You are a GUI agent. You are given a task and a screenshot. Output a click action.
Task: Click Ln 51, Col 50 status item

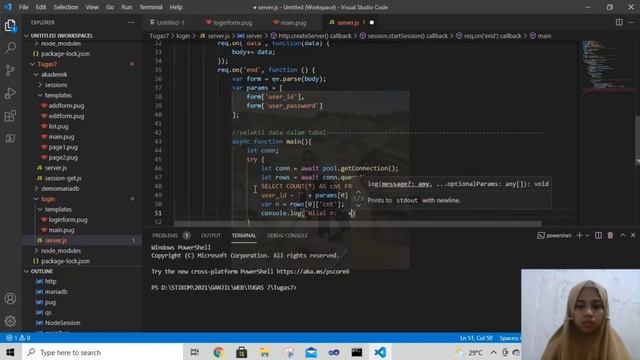(476, 338)
